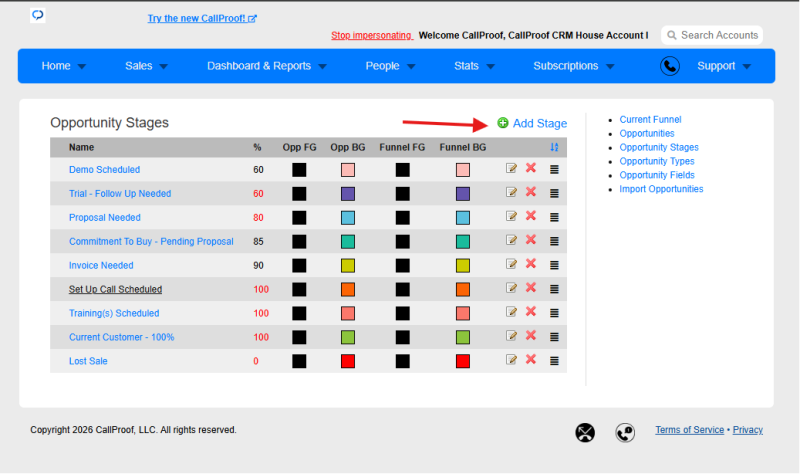Expand the Support dropdown menu
Screen dimensions: 800x474
[x=723, y=66]
